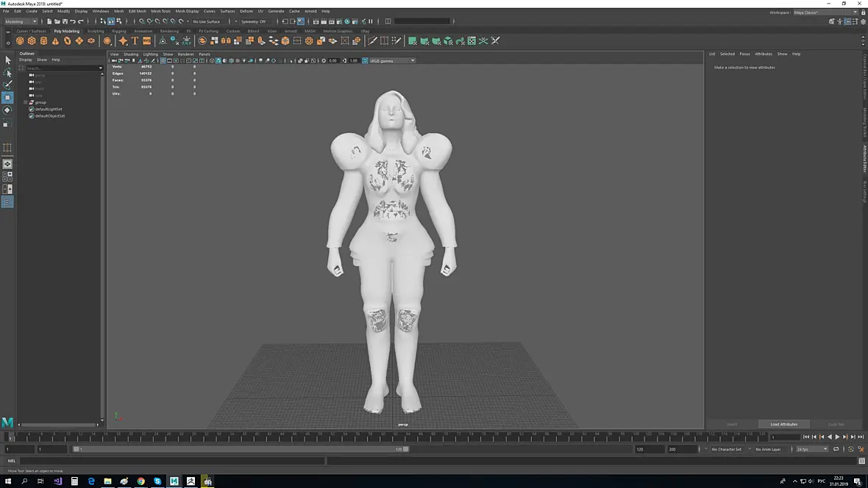Create a polygon cube from the shelf

(x=32, y=41)
